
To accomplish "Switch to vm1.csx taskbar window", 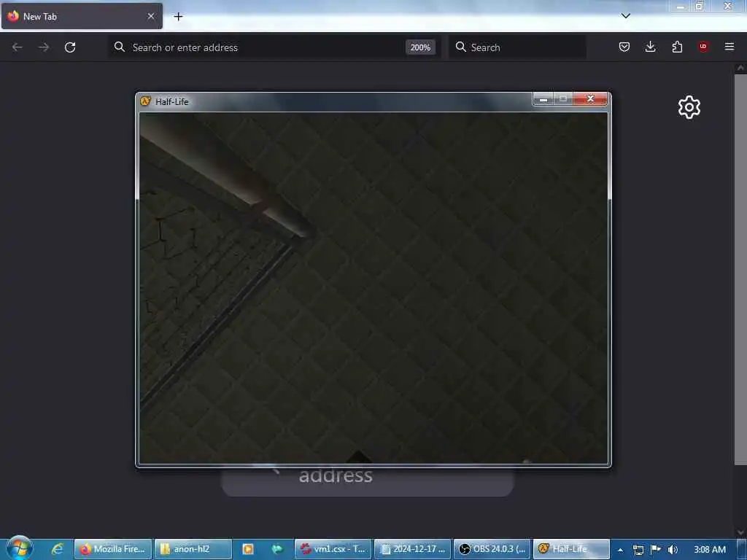I will [x=333, y=549].
